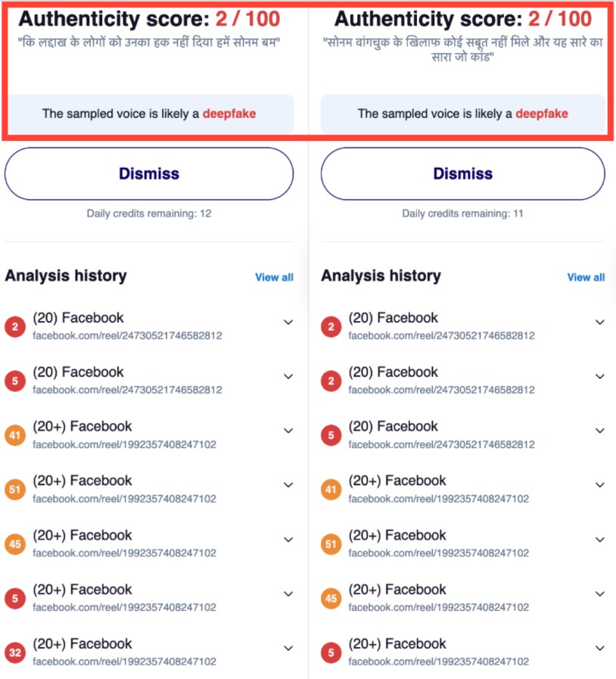This screenshot has width=616, height=679.
Task: Click the orange 41 badge in left history
Action: [15, 435]
